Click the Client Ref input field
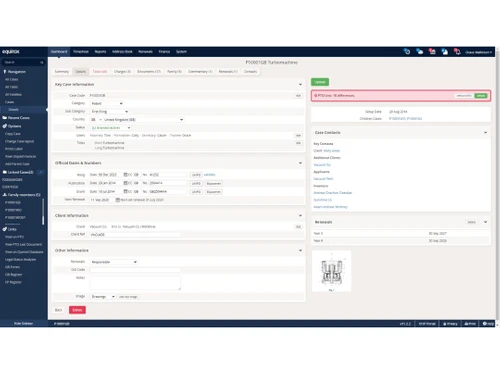Screen dimensions: 500x375 coord(135,235)
